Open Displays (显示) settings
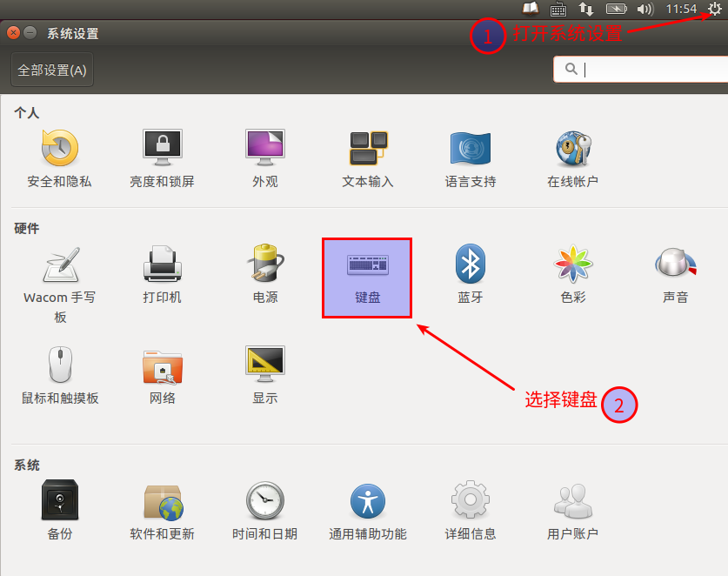This screenshot has width=728, height=576. click(x=265, y=375)
